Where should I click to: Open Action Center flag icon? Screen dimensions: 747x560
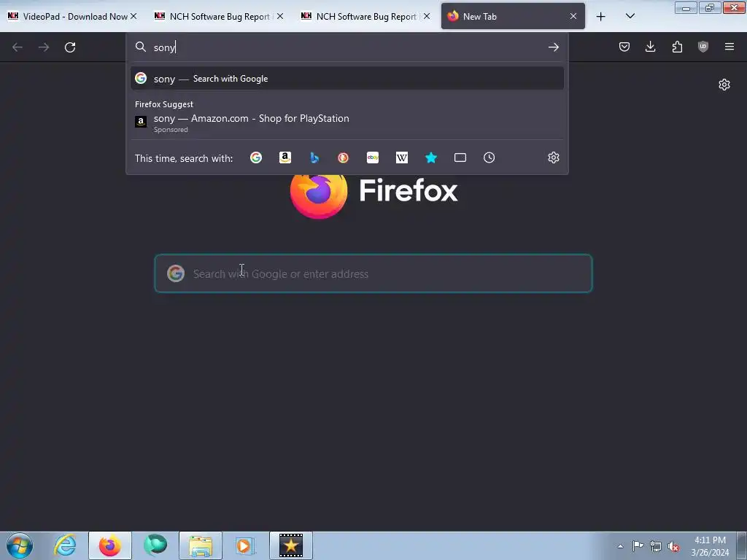coord(638,546)
